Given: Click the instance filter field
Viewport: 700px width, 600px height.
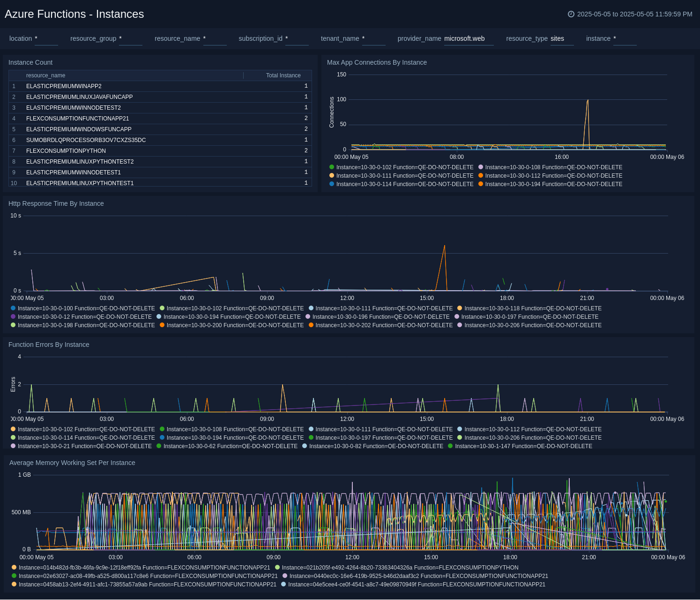Looking at the screenshot, I should (625, 39).
